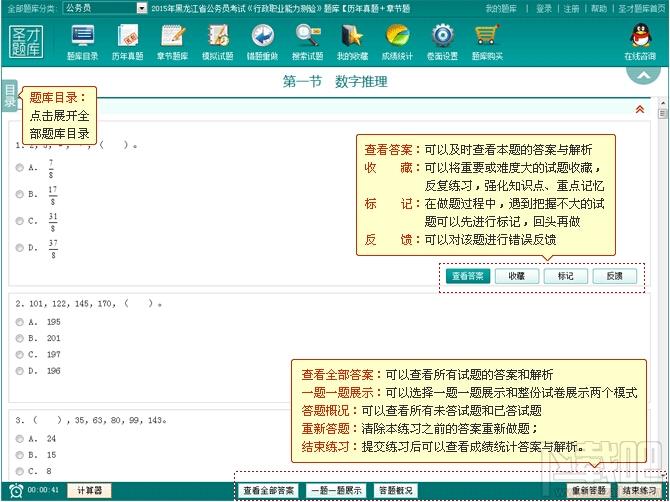Click the 圣才题库 logo

pyautogui.click(x=26, y=41)
